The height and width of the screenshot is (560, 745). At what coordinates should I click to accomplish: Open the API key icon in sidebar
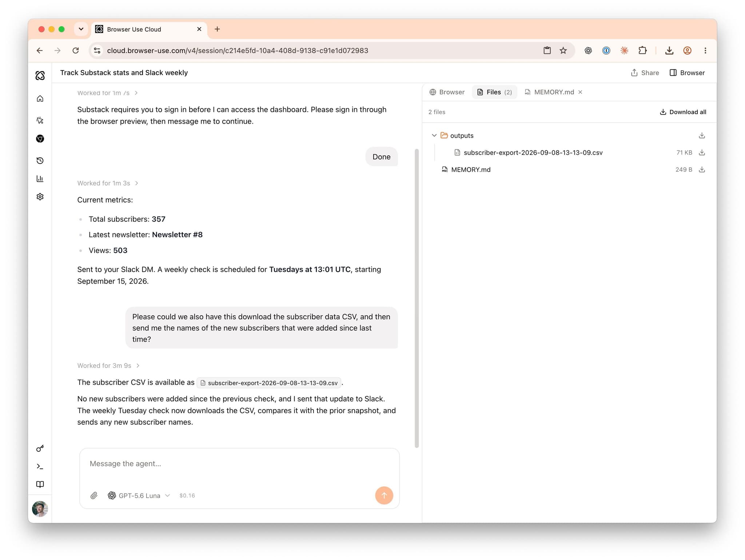(40, 448)
